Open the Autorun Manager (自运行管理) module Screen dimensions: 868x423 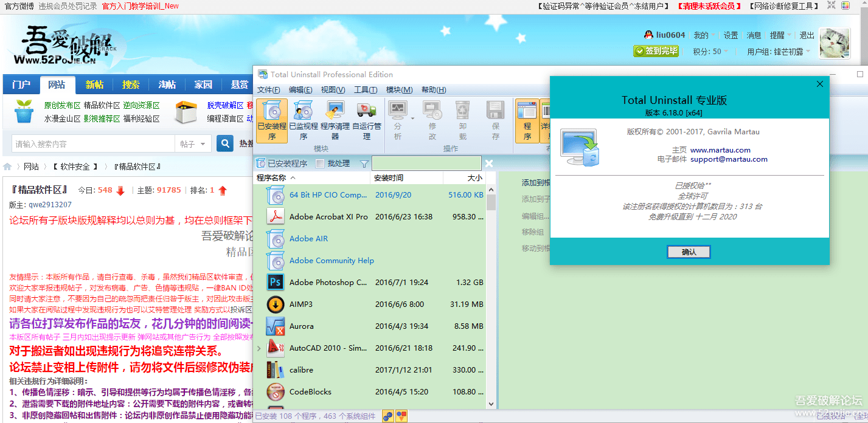click(x=367, y=120)
